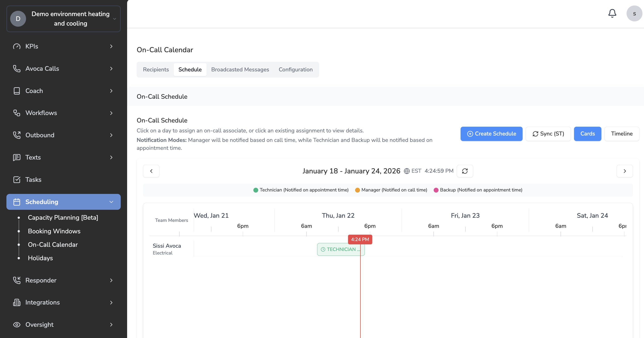This screenshot has width=644, height=338.
Task: Open the Demo environment account dropdown
Action: point(115,19)
